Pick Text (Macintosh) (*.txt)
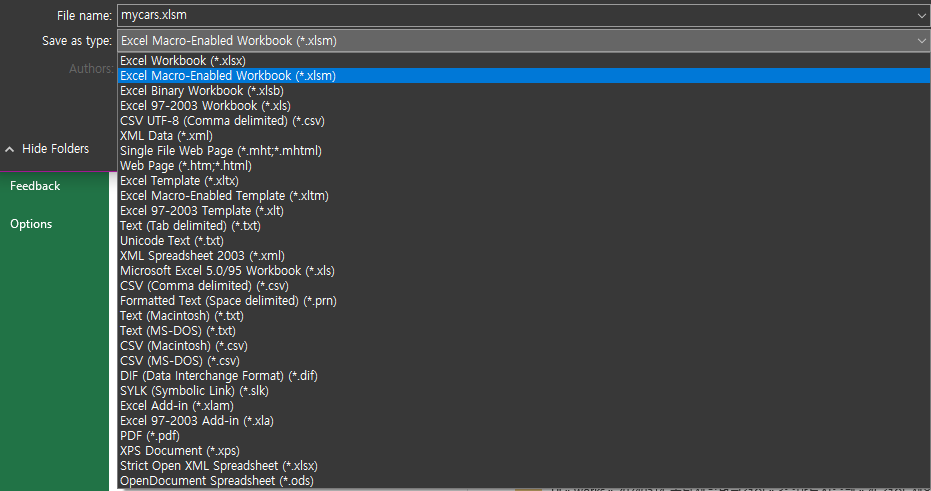Image resolution: width=931 pixels, height=491 pixels. coord(524,316)
